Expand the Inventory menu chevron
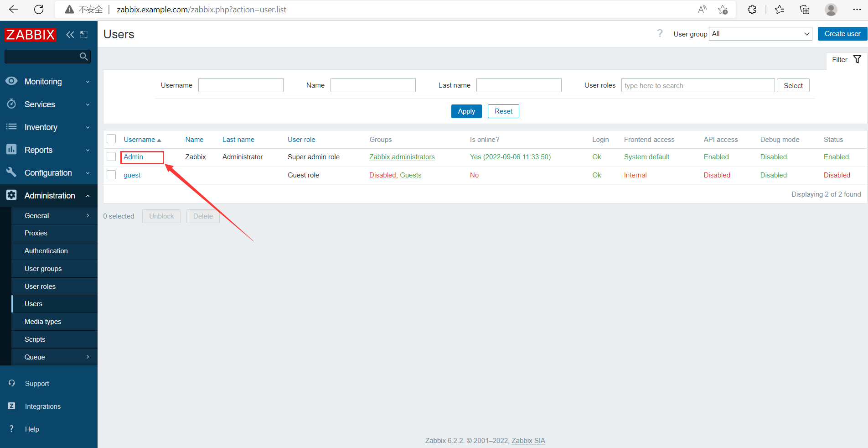868x448 pixels. pyautogui.click(x=88, y=127)
